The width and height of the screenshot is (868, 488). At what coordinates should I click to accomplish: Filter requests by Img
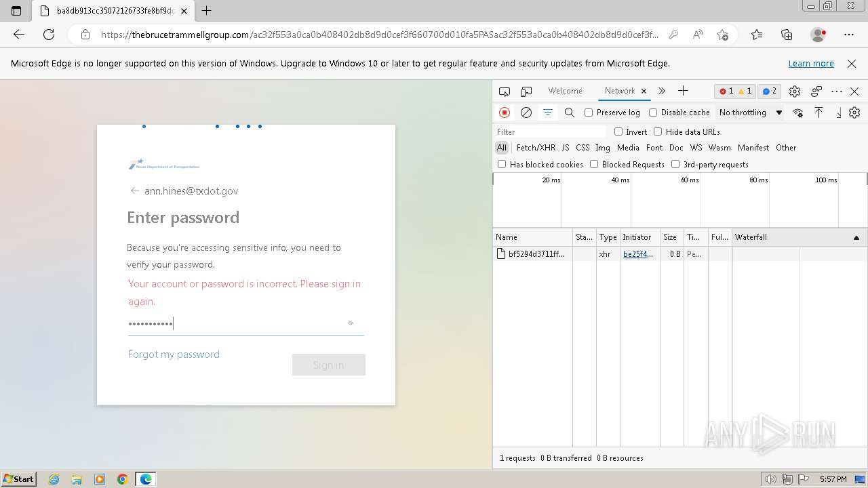[602, 148]
